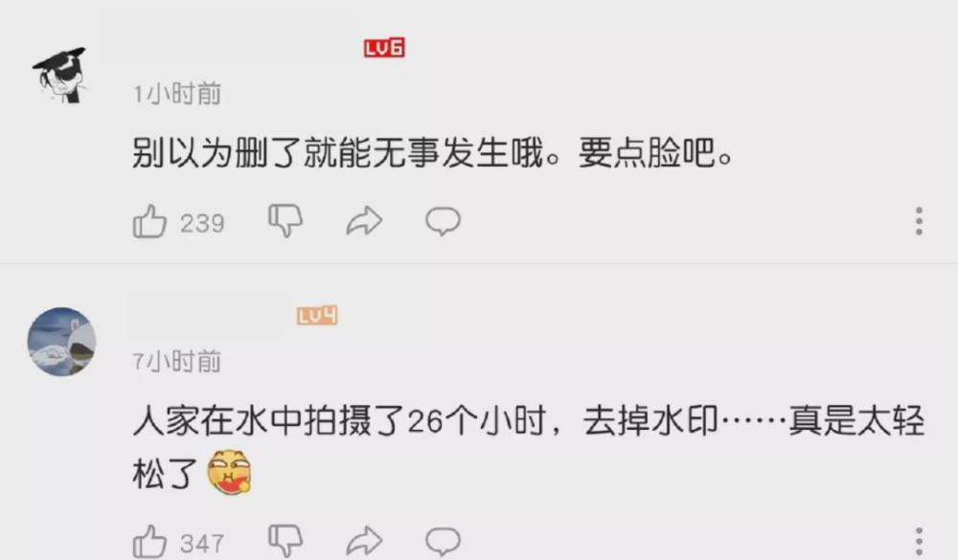Share the comment about 要点脸吧
This screenshot has height=560, width=958.
coord(364,221)
